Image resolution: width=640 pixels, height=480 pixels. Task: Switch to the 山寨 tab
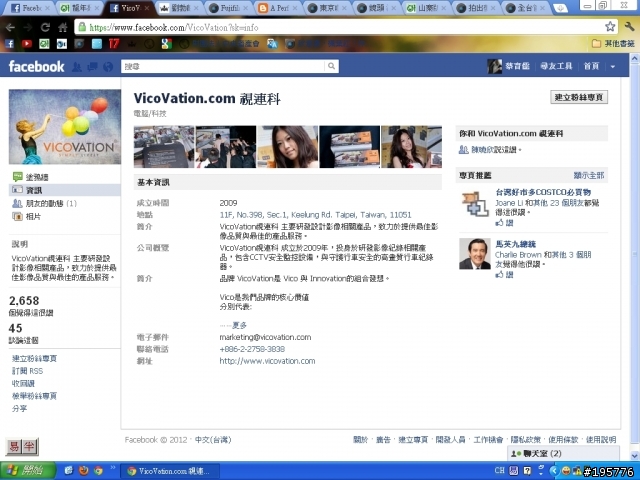pyautogui.click(x=427, y=8)
